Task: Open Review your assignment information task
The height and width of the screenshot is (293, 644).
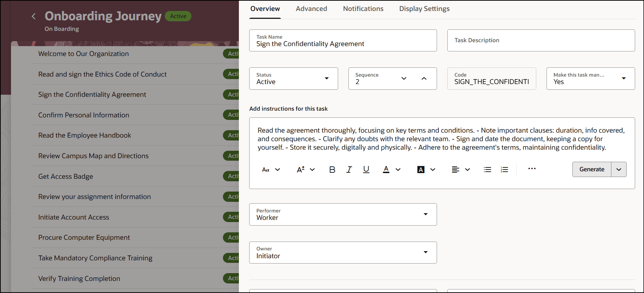Action: coord(95,197)
